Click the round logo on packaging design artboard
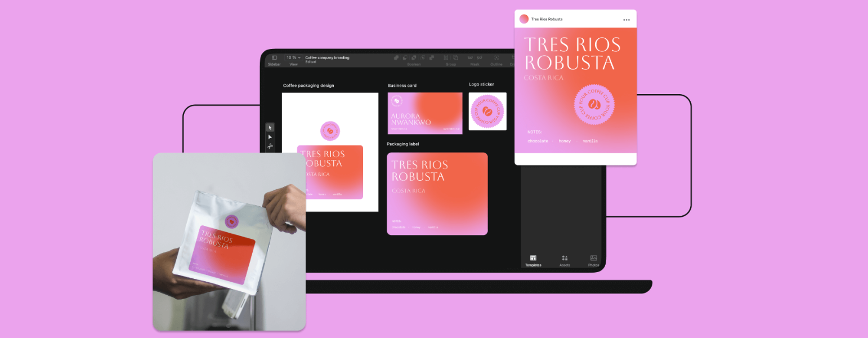This screenshot has width=868, height=338. [330, 131]
